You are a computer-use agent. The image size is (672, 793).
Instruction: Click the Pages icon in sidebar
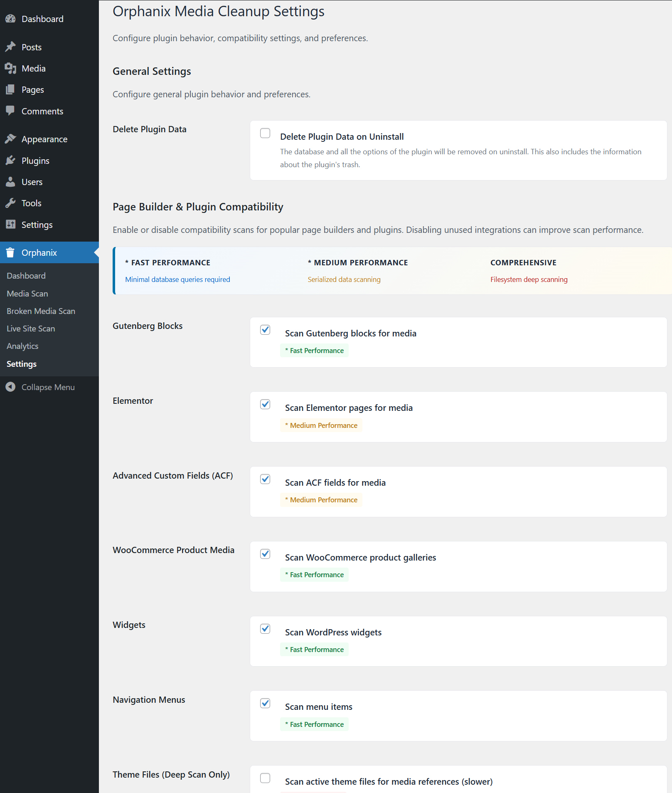pos(10,90)
